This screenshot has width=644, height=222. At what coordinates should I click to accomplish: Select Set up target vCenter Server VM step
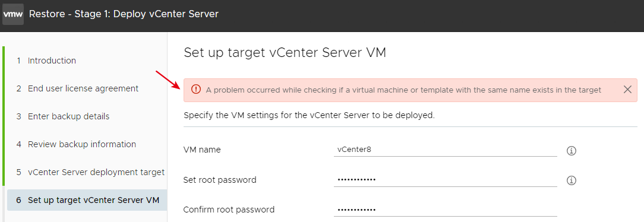[x=87, y=200]
